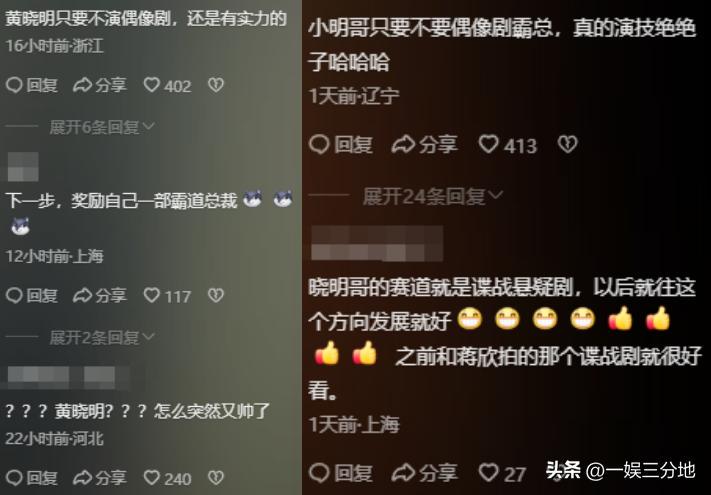Share the 12小时前·上海 comment

pos(100,296)
